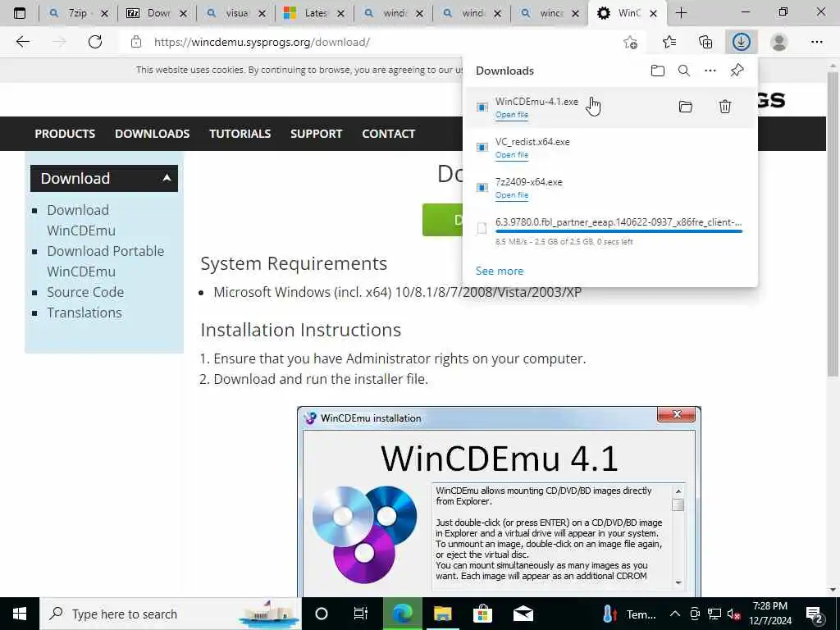
Task: Refresh the current page
Action: pyautogui.click(x=95, y=42)
